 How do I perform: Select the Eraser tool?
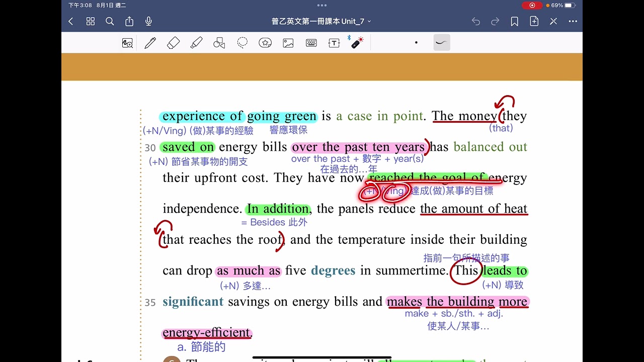[173, 43]
